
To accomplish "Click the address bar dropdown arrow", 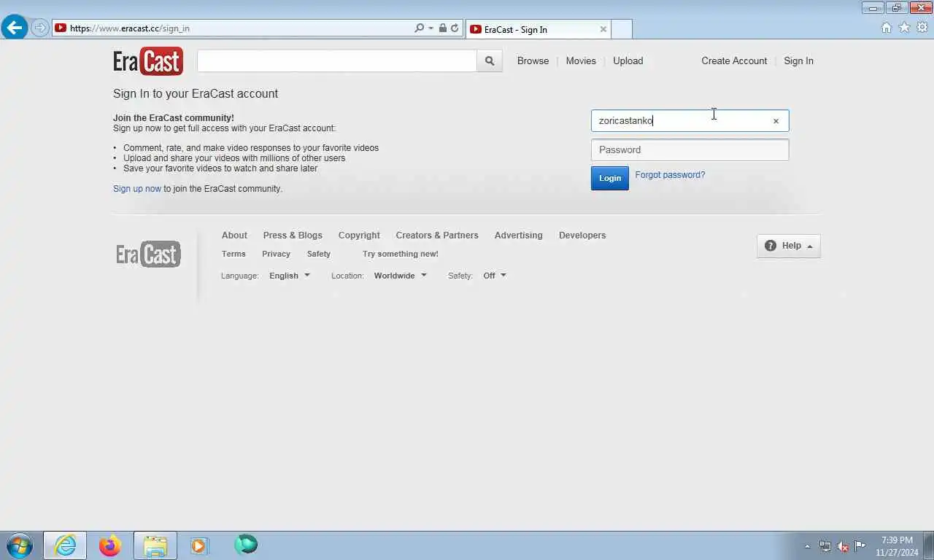I will coord(431,28).
